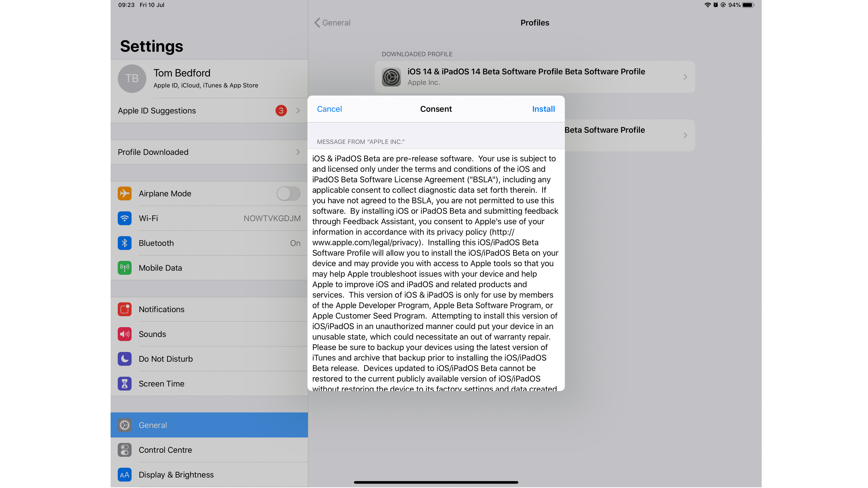Open Screen Time settings row

click(x=209, y=384)
